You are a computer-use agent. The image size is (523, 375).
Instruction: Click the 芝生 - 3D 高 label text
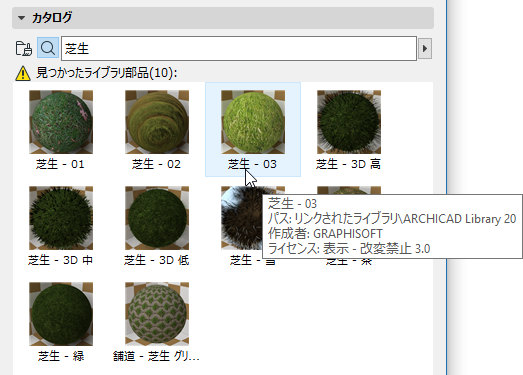pos(349,164)
